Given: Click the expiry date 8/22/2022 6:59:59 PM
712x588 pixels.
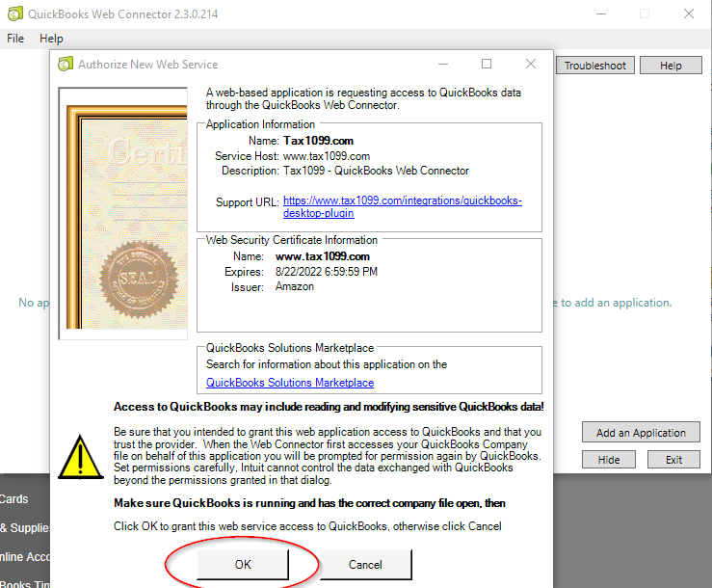Looking at the screenshot, I should point(327,272).
